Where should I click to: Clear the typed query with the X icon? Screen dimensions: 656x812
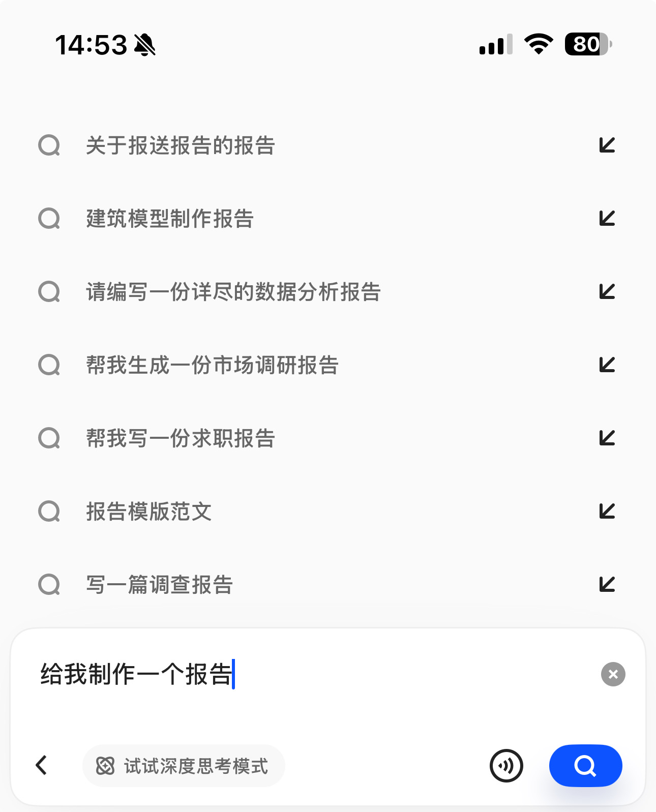tap(613, 674)
